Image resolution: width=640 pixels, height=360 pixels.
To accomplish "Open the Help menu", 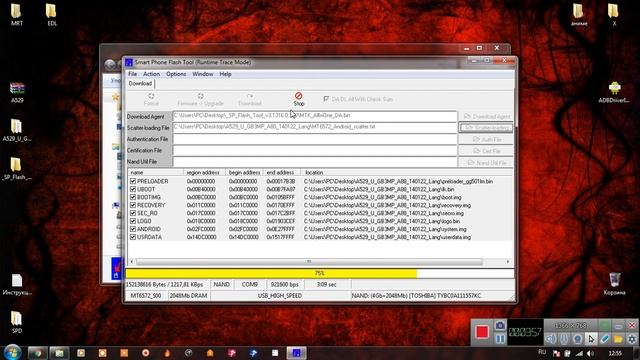I will coord(225,74).
